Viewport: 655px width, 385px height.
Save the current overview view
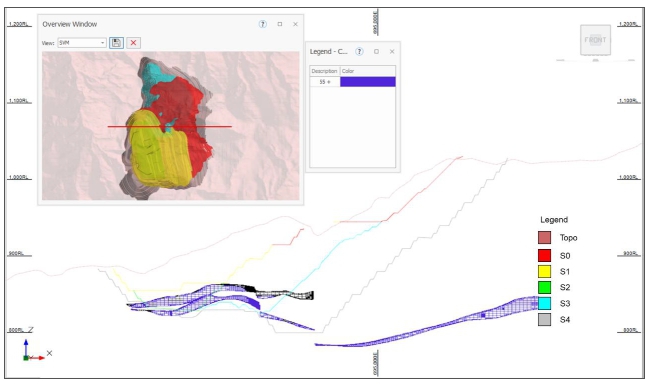117,43
